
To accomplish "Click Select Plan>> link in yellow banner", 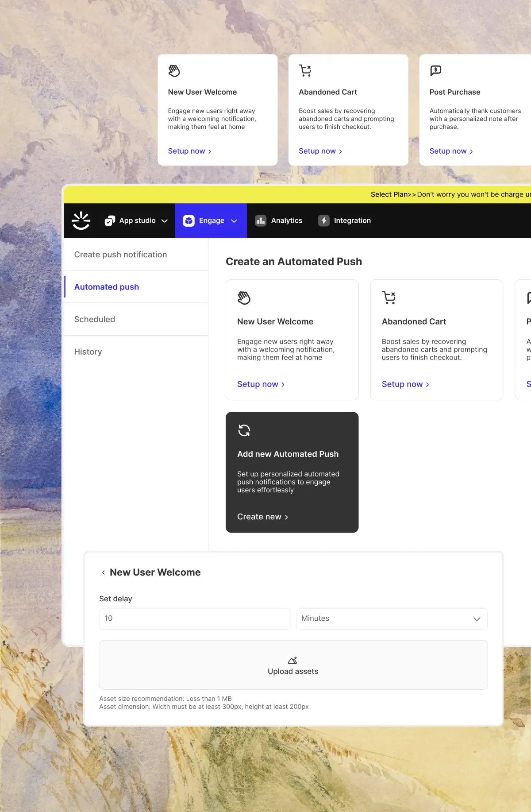I will (x=393, y=194).
